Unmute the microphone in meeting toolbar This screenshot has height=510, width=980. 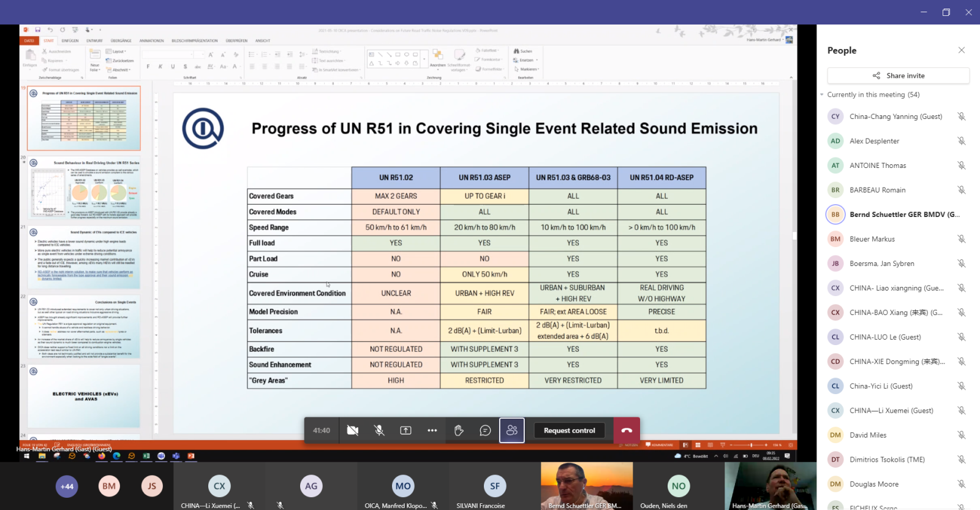pyautogui.click(x=379, y=430)
